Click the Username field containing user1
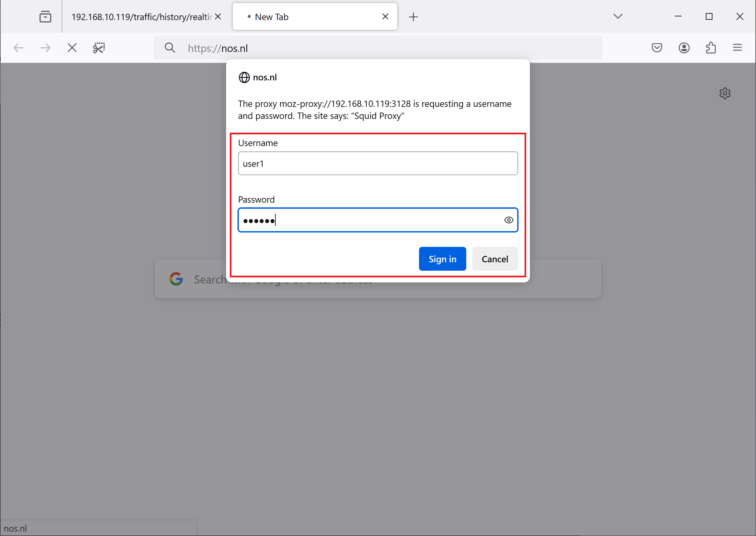Viewport: 756px width, 536px height. point(378,163)
